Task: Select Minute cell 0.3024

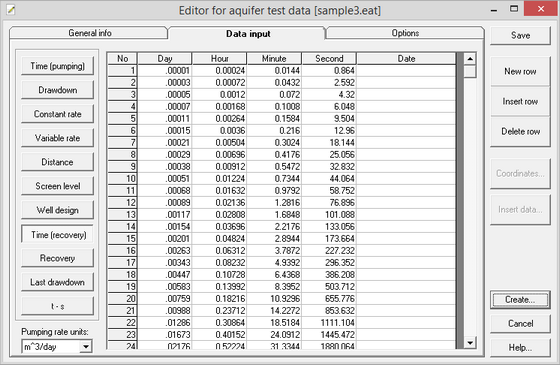Action: [x=274, y=142]
